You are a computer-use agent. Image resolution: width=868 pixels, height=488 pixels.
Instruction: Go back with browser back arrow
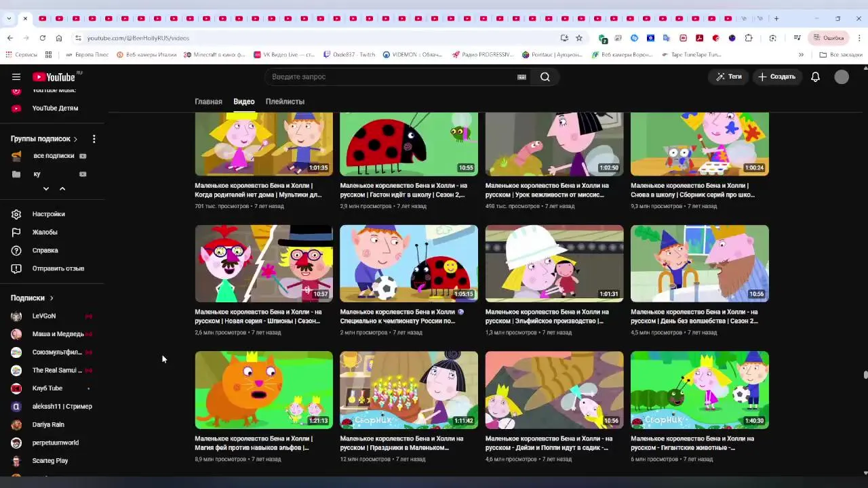pos(9,38)
